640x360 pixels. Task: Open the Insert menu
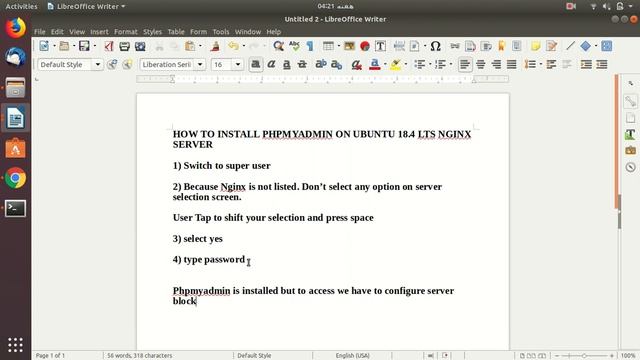tap(99, 32)
